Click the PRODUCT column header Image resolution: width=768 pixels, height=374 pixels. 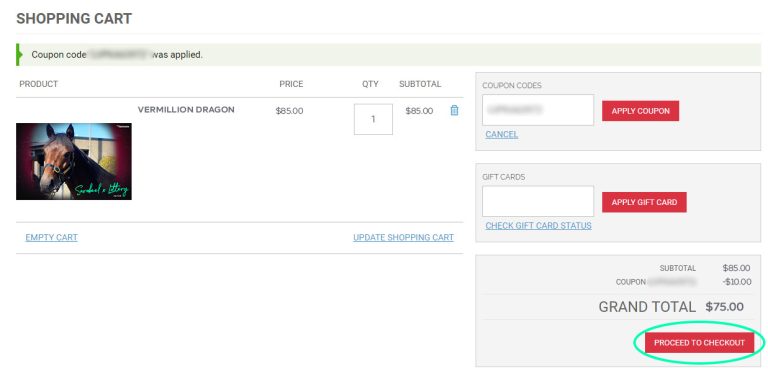click(39, 84)
